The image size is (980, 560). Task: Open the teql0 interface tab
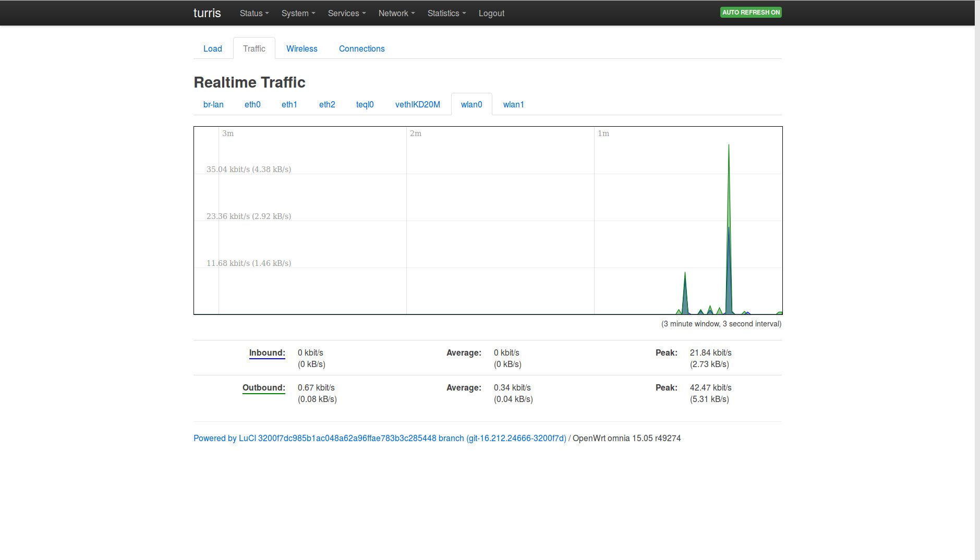coord(365,104)
